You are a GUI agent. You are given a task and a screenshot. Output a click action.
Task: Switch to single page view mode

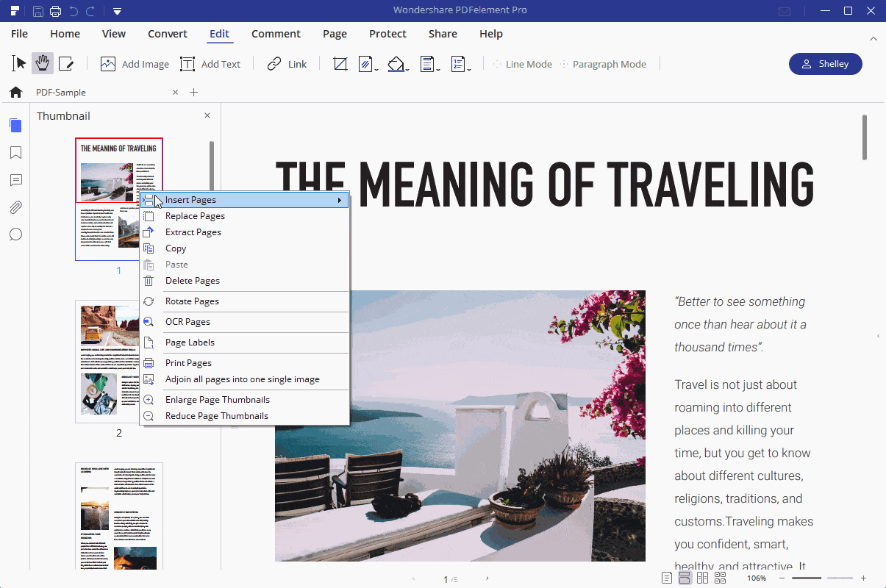tap(666, 578)
